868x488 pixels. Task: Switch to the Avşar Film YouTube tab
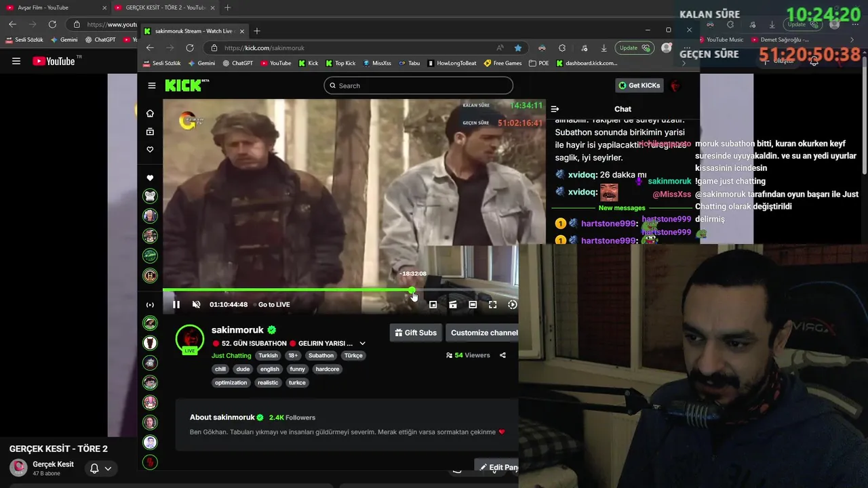(x=57, y=7)
